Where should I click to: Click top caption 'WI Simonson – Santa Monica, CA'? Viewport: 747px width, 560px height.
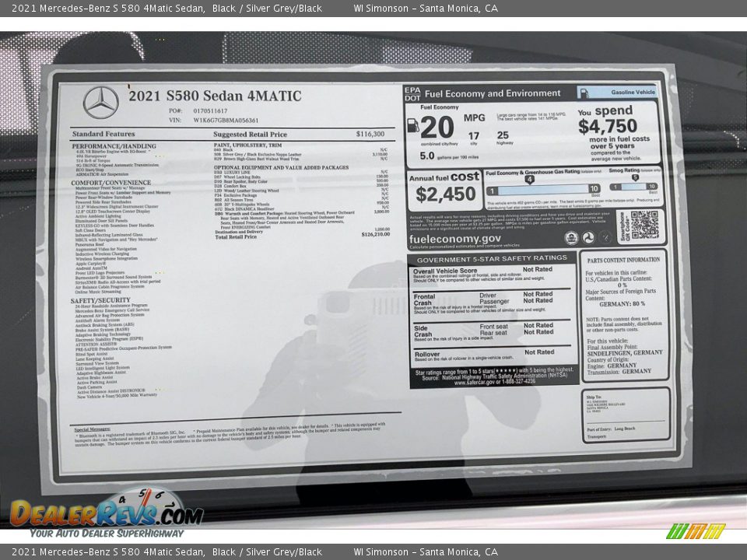click(426, 8)
